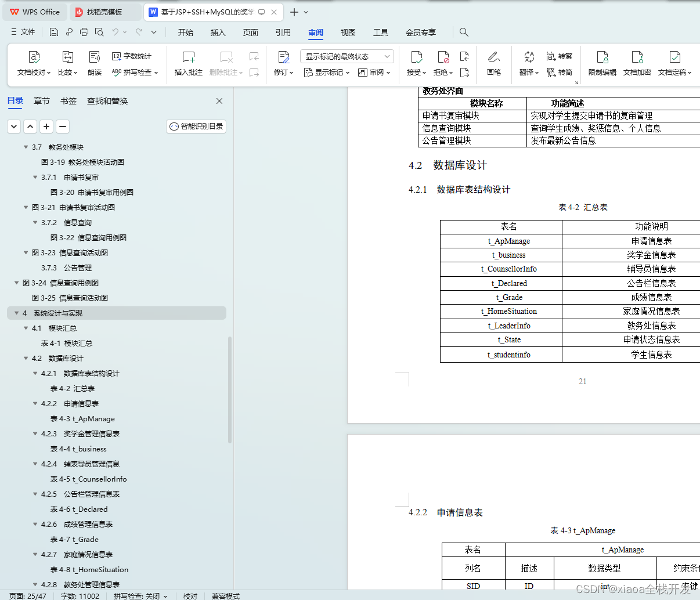Toggle track changes with 修订
The width and height of the screenshot is (700, 600).
pyautogui.click(x=283, y=64)
